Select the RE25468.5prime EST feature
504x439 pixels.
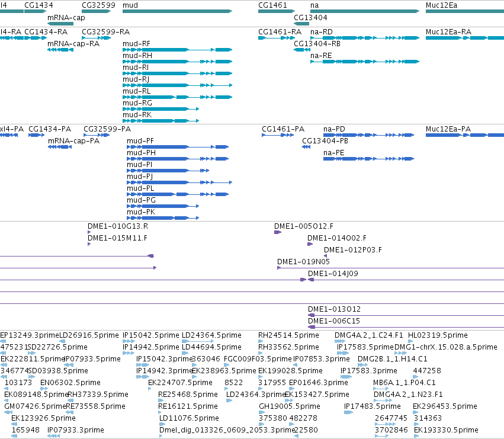[x=161, y=400]
